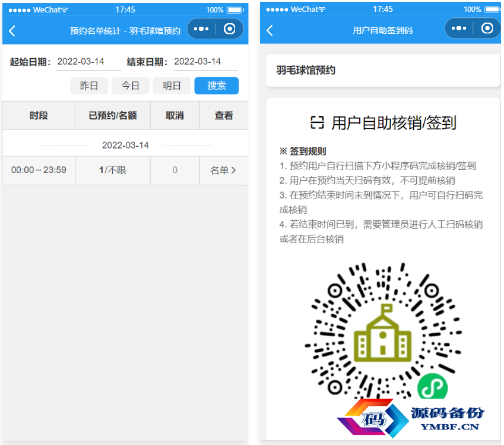Tap the battery indicator on left phone status bar
This screenshot has width=504, height=445.
tap(235, 10)
